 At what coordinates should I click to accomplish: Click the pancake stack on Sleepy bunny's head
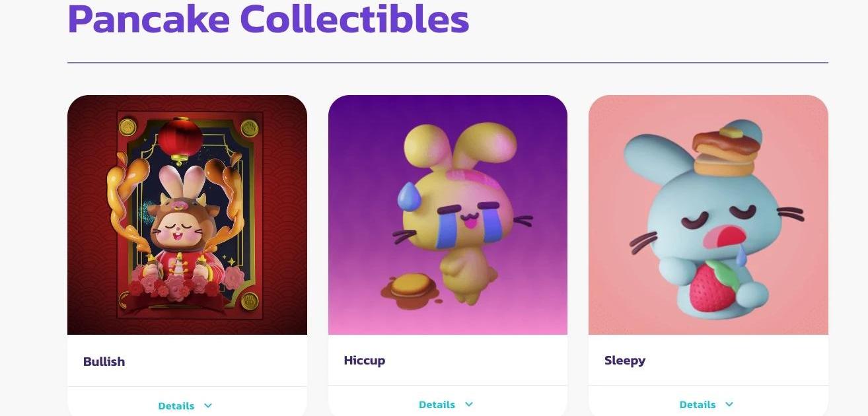pos(726,151)
